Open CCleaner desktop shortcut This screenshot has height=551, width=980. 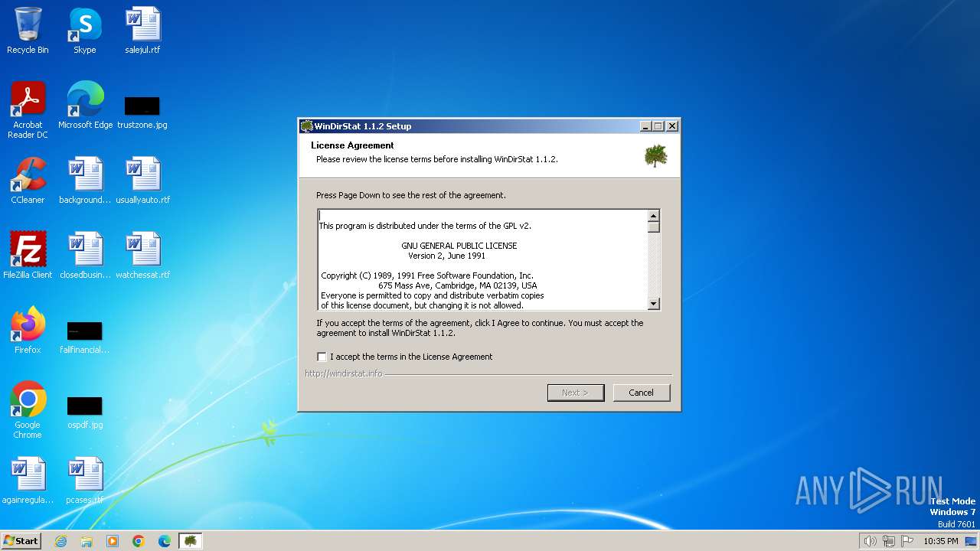[x=28, y=181]
